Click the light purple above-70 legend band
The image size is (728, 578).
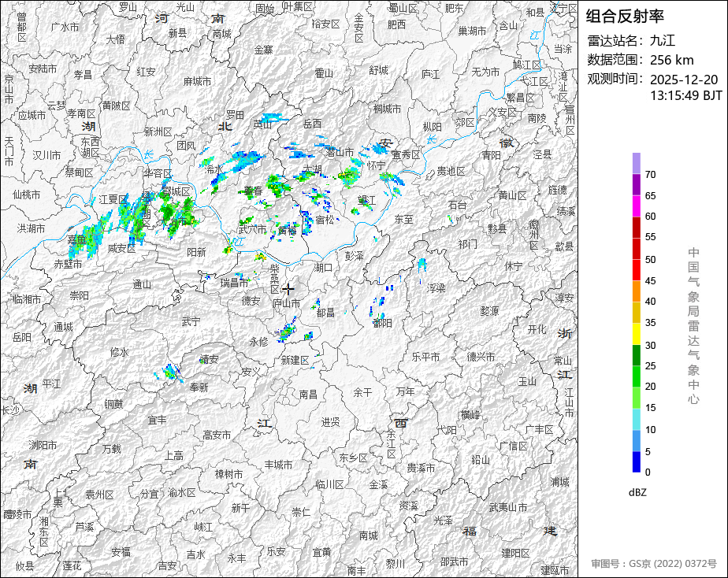pos(636,163)
